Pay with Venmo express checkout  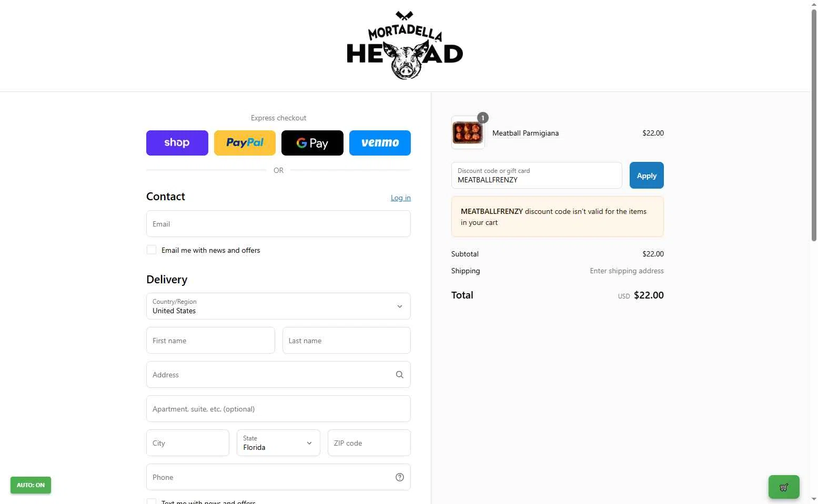click(380, 143)
